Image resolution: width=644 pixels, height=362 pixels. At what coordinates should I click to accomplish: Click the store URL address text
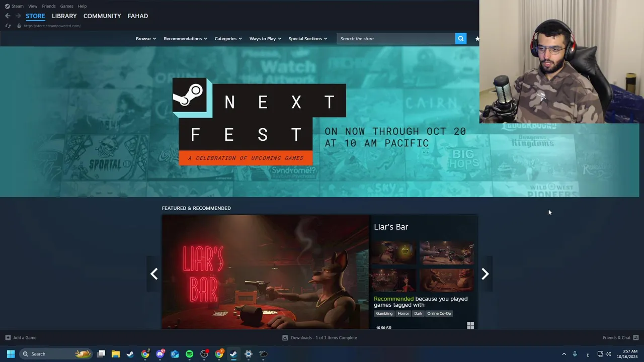[52, 26]
